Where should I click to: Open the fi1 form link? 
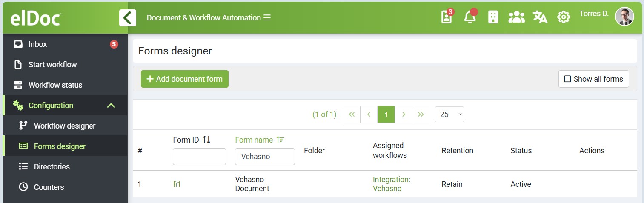tap(177, 184)
